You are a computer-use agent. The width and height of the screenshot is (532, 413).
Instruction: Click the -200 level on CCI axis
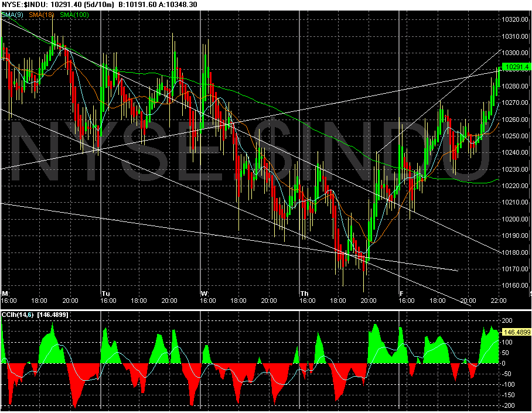pos(508,406)
